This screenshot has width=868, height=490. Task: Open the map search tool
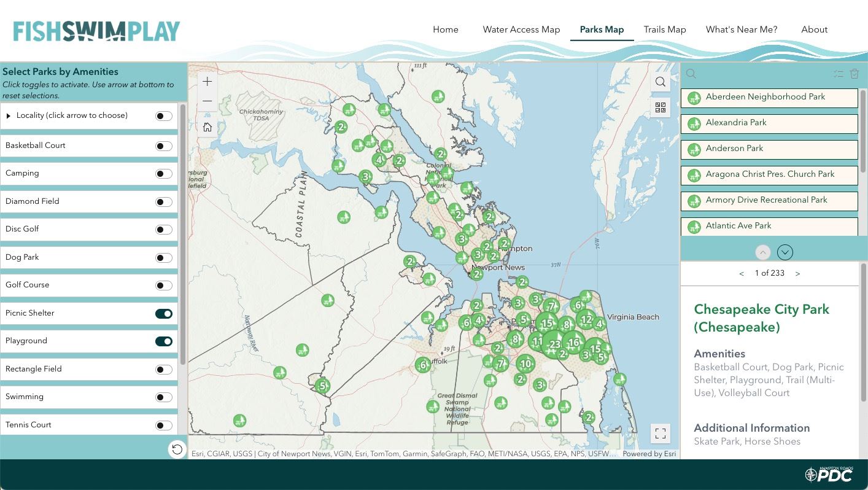[661, 82]
